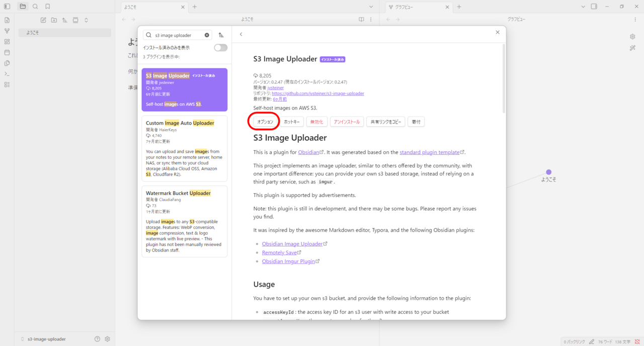
Task: Close the community plugins dialog
Action: click(x=498, y=32)
